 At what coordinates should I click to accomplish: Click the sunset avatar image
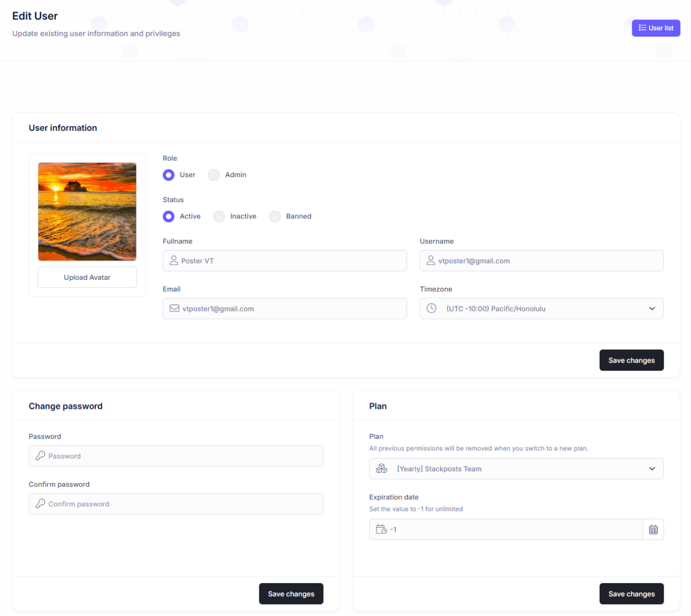click(x=87, y=212)
